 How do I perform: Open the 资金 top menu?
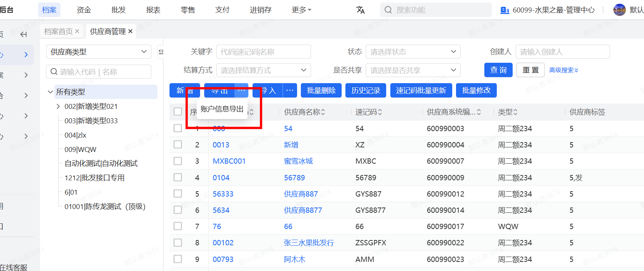tap(84, 10)
